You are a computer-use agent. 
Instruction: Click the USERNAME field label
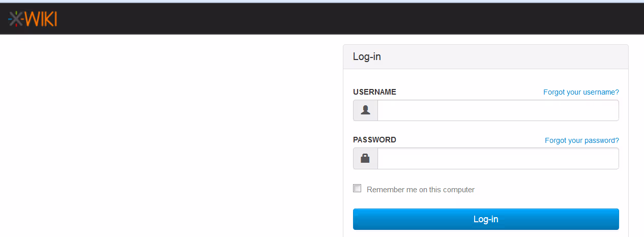click(374, 92)
